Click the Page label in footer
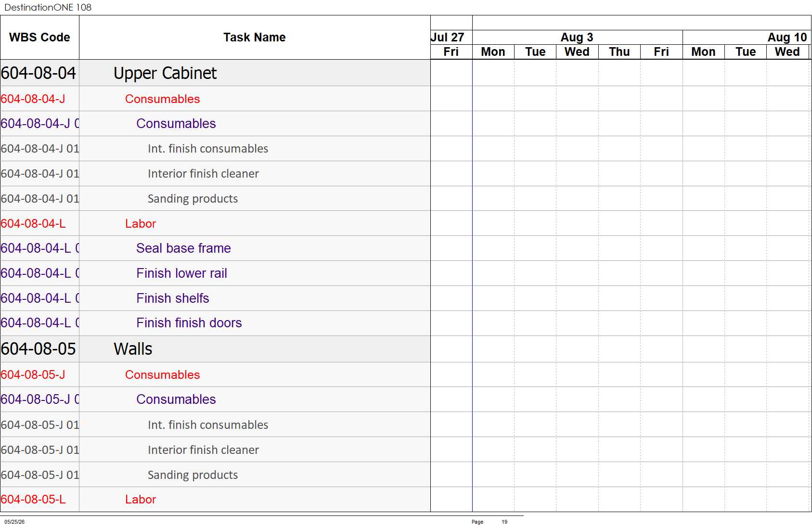The image size is (812, 528). point(477,522)
